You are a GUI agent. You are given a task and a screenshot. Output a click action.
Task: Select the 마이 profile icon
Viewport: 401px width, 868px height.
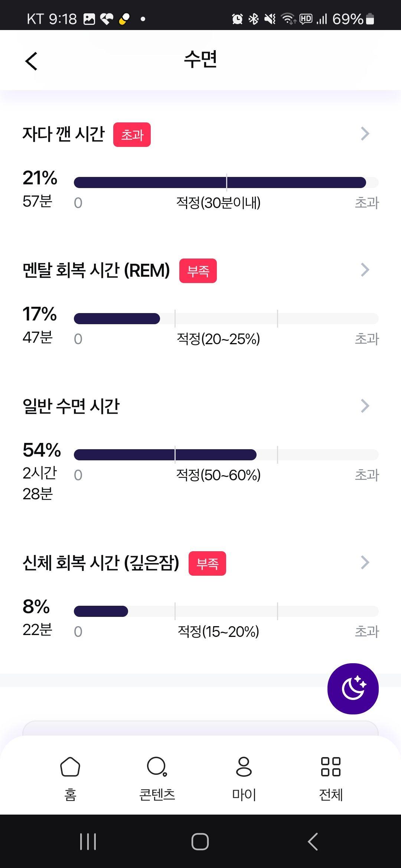pos(244,766)
